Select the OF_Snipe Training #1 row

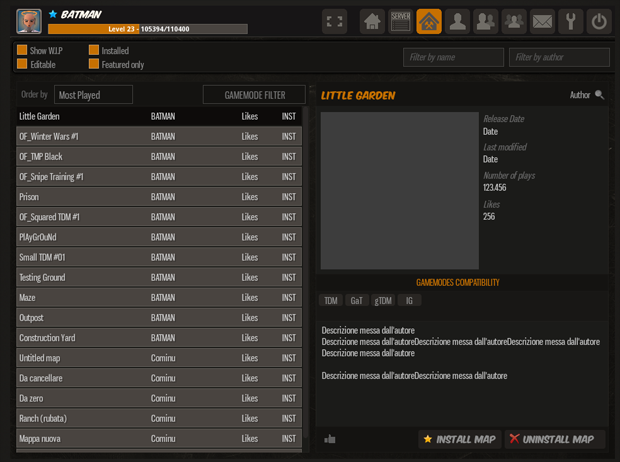159,177
